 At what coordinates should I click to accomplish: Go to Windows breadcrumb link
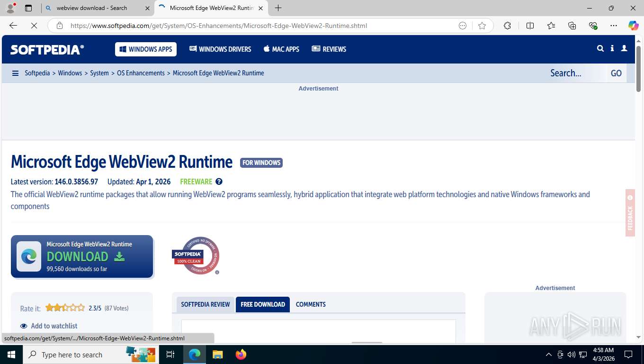[x=70, y=73]
